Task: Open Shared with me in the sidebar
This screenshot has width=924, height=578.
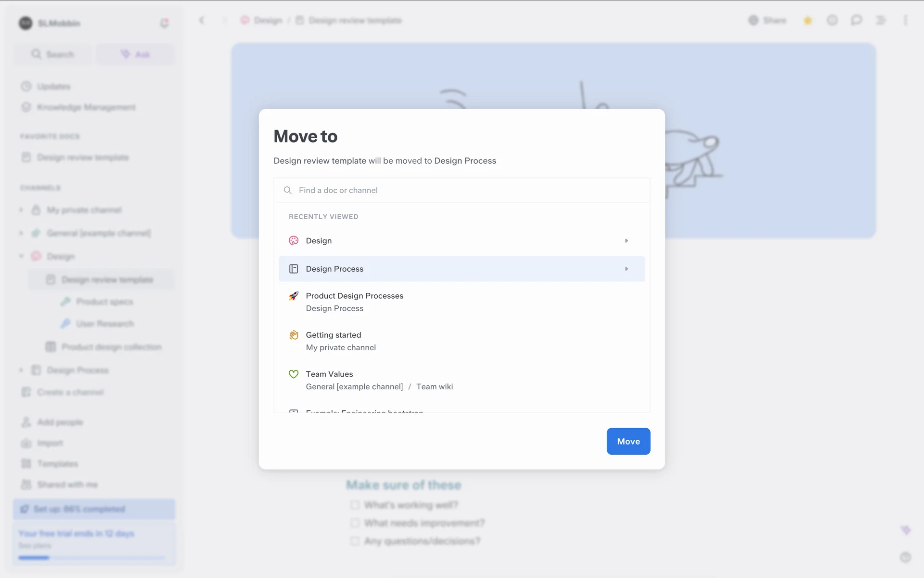Action: coord(67,485)
